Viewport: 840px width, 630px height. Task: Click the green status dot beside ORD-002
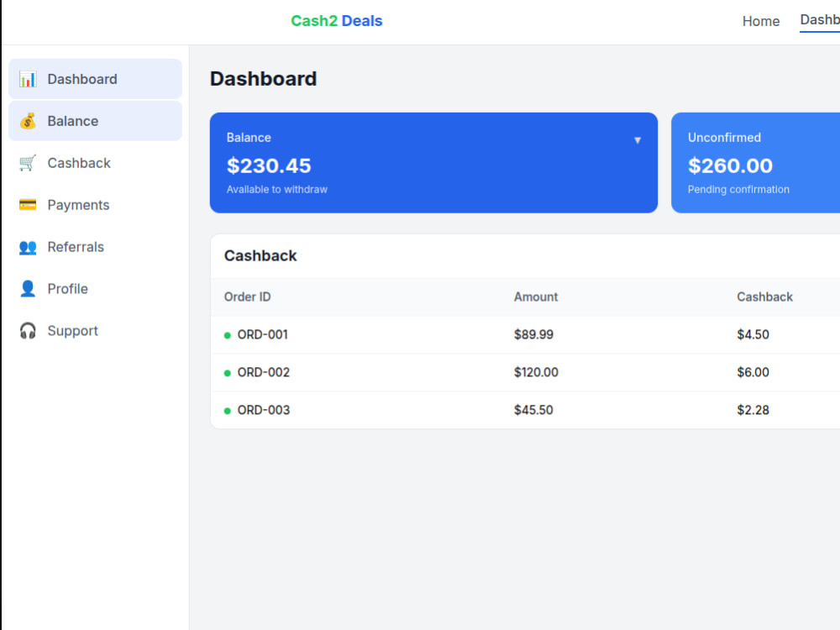(x=227, y=373)
